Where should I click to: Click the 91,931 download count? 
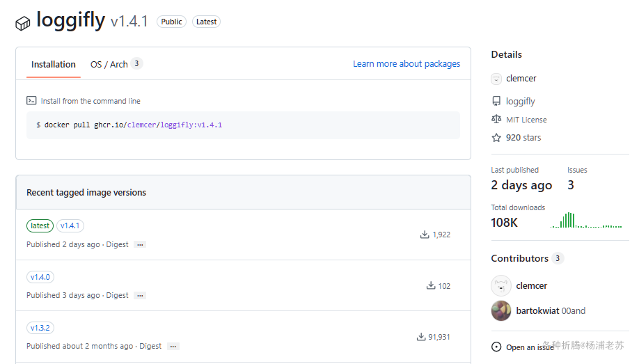[439, 337]
